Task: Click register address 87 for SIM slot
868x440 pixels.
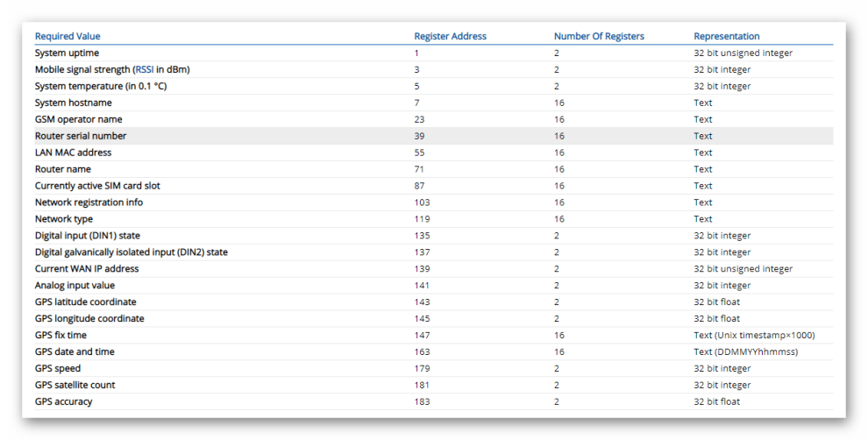Action: click(419, 186)
